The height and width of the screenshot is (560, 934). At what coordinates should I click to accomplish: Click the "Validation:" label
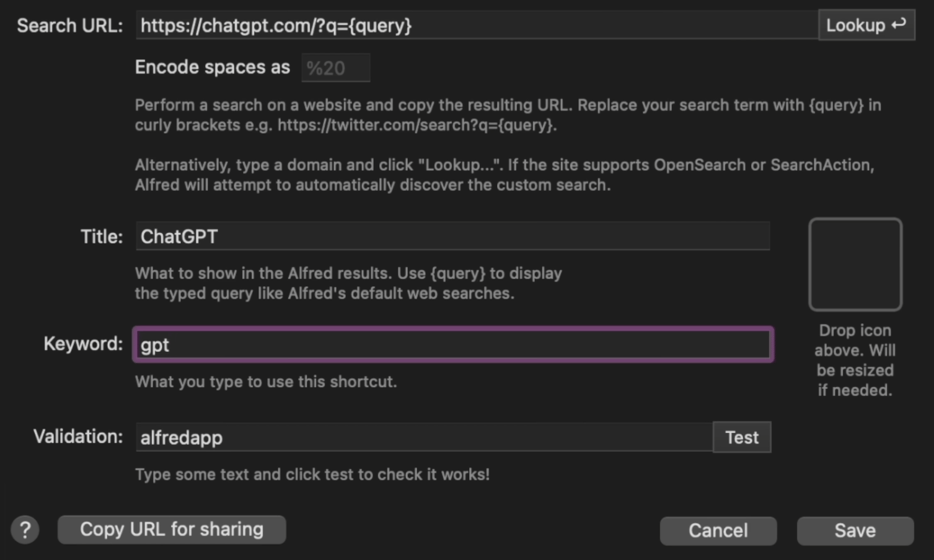[x=78, y=437]
